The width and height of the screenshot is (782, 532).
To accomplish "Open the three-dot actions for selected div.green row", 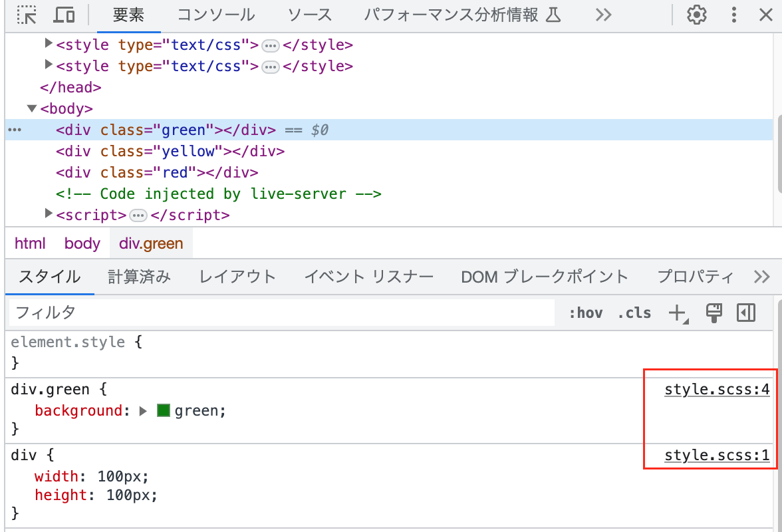I will 15,130.
